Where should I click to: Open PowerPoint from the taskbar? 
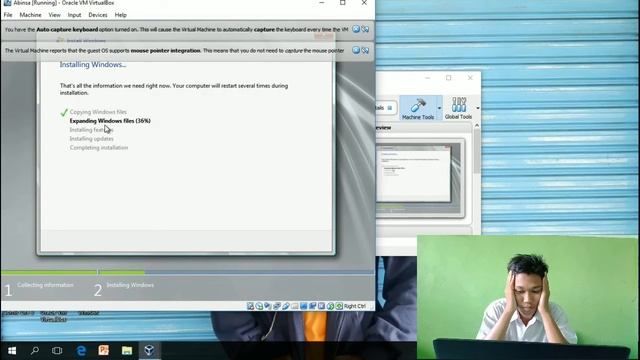click(104, 351)
